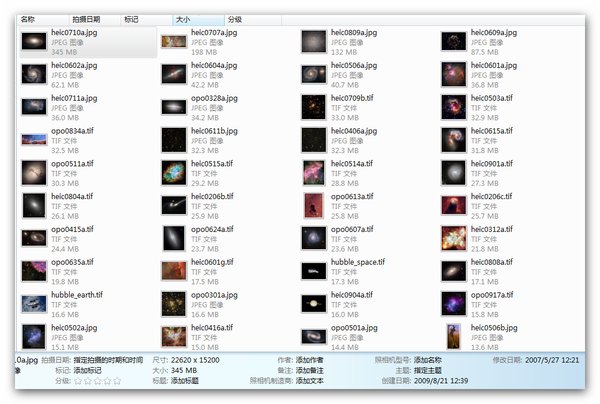Click file name heic0804a.tif

point(72,196)
